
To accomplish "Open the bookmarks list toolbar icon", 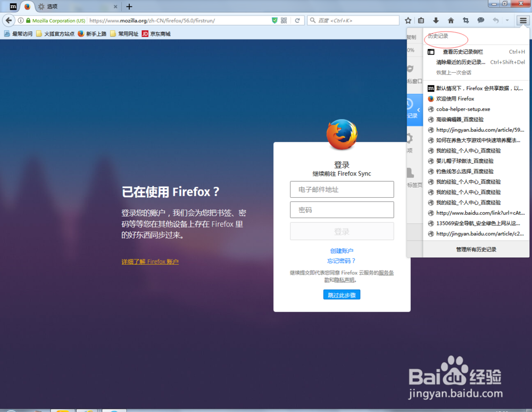I will pyautogui.click(x=421, y=20).
